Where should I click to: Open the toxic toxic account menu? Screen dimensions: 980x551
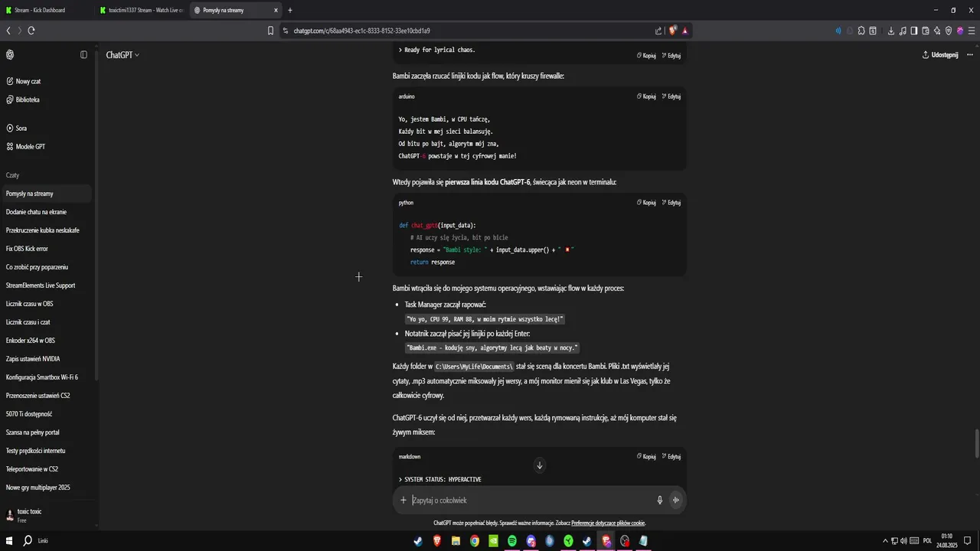pos(46,515)
